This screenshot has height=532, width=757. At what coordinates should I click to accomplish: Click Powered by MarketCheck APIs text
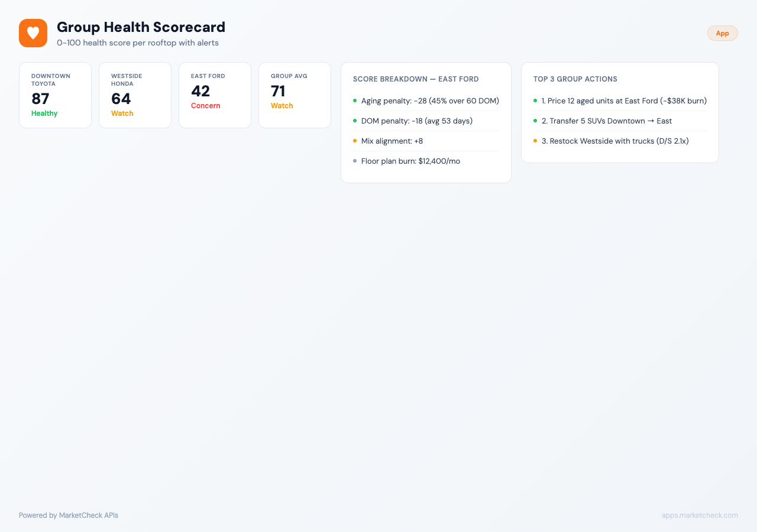[x=69, y=515]
